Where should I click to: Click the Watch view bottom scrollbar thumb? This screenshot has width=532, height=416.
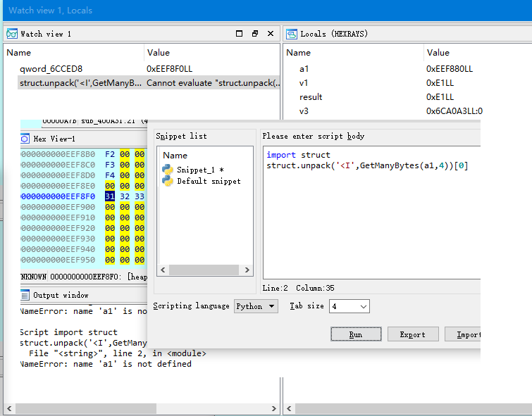click(x=85, y=408)
